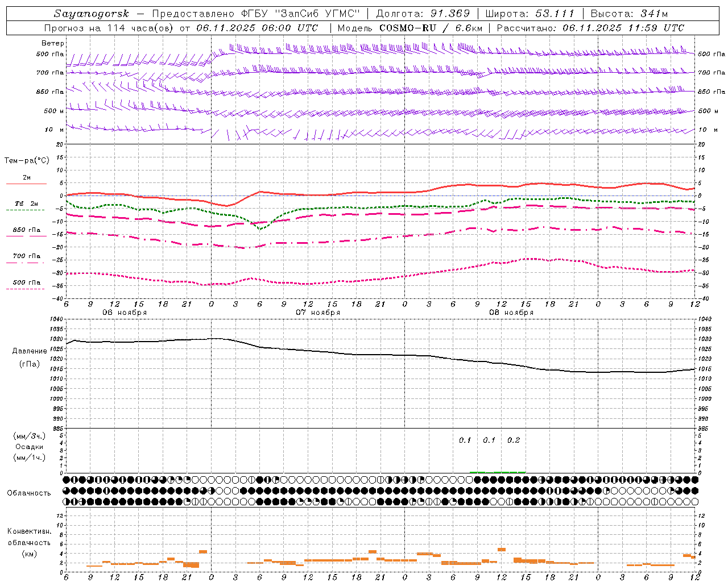Click "700 гПа" legend in temperature panel
Image resolution: width=728 pixels, height=582 pixels.
coord(27,256)
